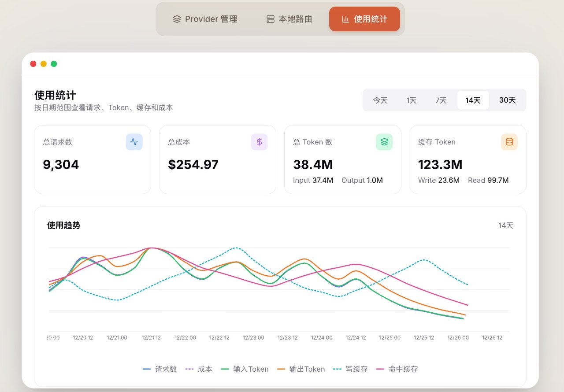This screenshot has height=392, width=564.
Task: Click the 9,304 total requests value
Action: click(61, 165)
